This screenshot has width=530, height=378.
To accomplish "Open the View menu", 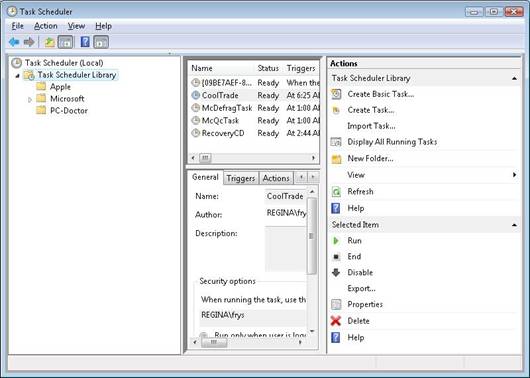I will click(x=76, y=26).
